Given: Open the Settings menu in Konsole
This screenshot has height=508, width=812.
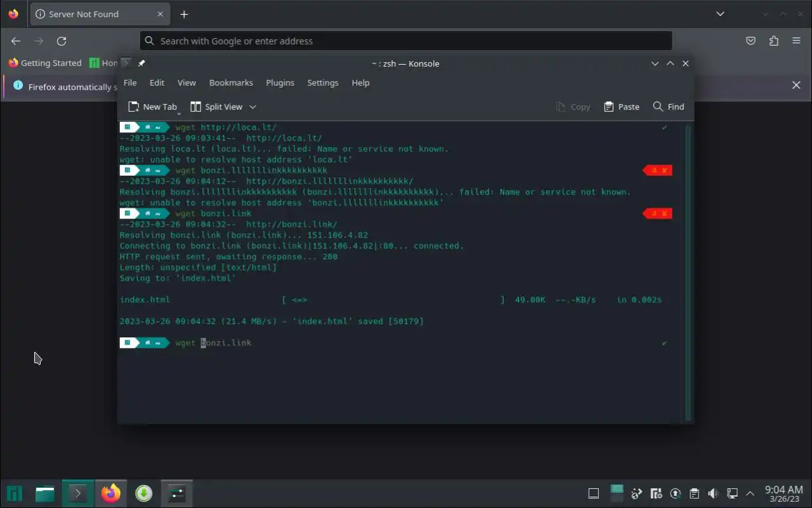Looking at the screenshot, I should click(323, 83).
